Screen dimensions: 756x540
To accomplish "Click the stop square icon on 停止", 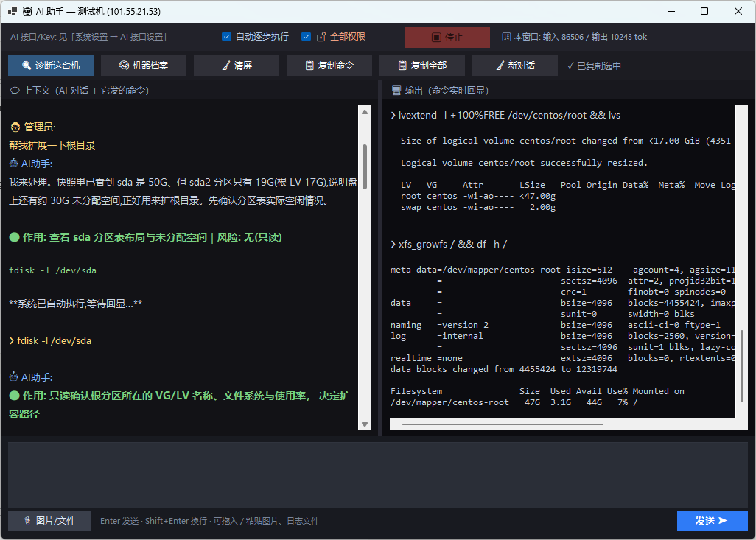I will coord(436,37).
